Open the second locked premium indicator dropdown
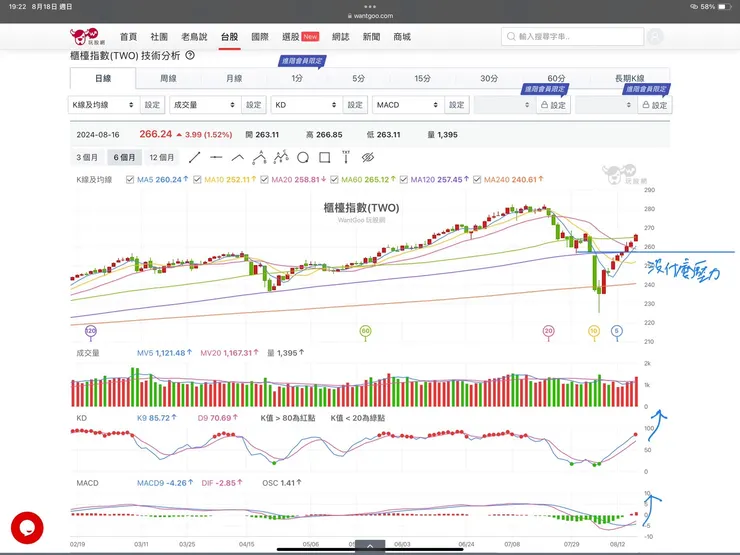The image size is (740, 555). [606, 105]
